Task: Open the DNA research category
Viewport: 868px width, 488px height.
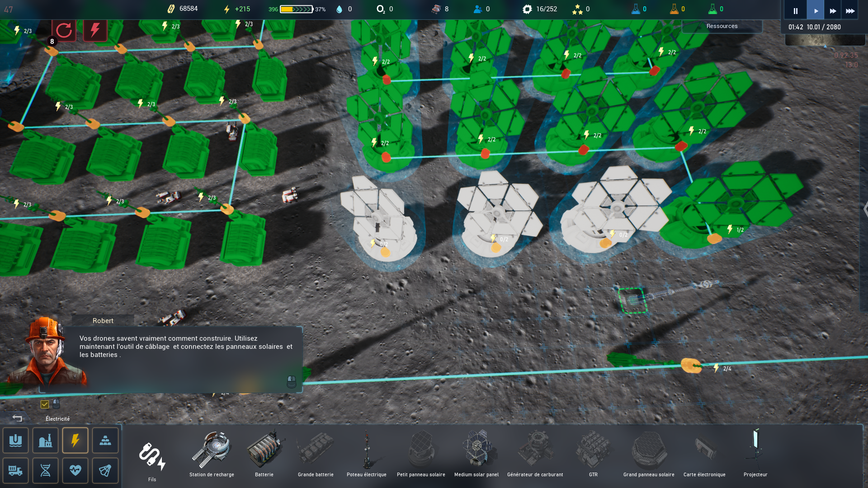Action: (x=46, y=470)
